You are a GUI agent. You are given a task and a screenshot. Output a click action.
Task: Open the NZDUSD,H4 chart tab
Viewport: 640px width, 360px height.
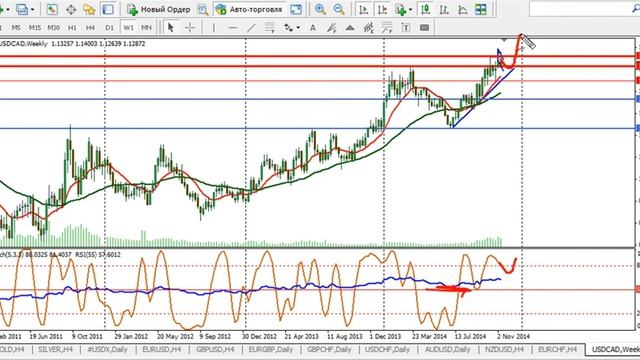click(504, 349)
